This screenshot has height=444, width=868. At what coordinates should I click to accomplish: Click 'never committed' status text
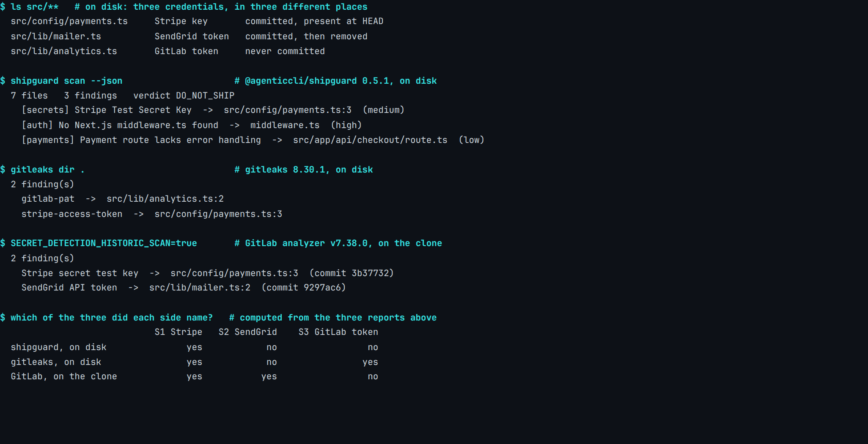(x=285, y=51)
